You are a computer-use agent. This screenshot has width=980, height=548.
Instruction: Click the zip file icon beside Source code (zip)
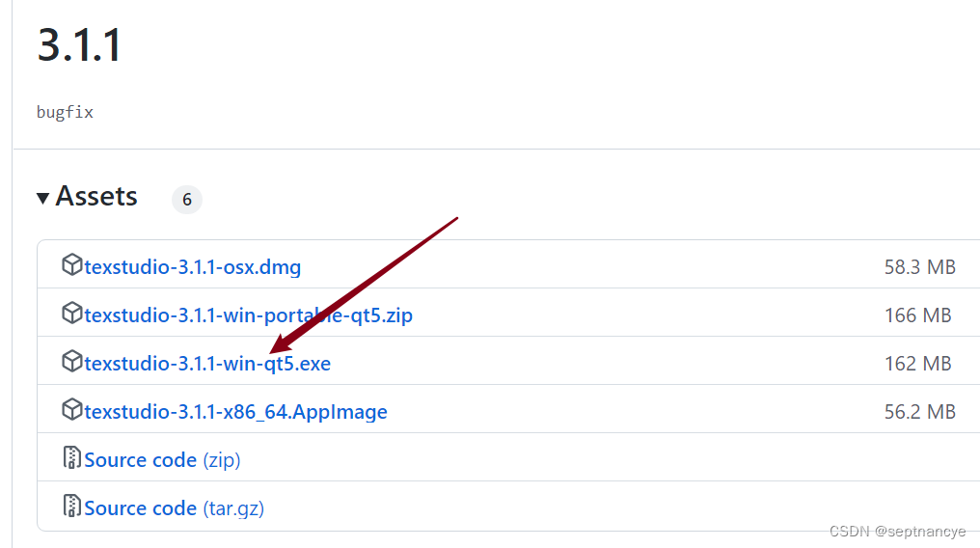[x=72, y=457]
